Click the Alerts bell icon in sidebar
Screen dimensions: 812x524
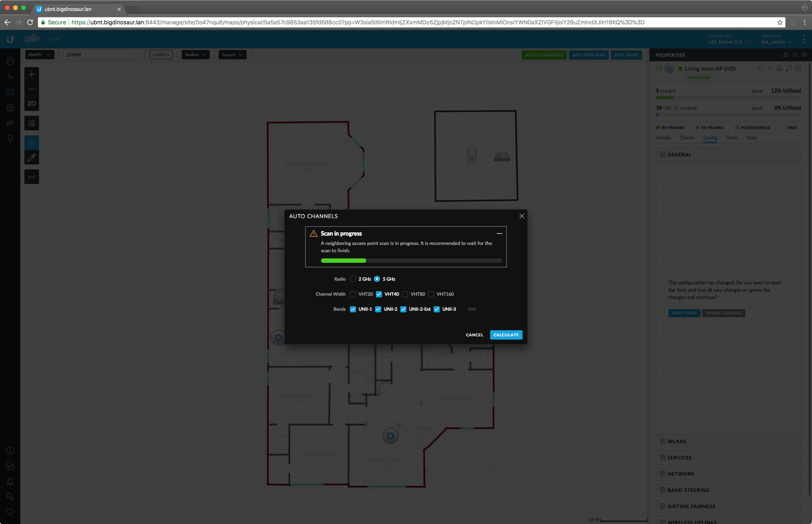click(x=10, y=481)
